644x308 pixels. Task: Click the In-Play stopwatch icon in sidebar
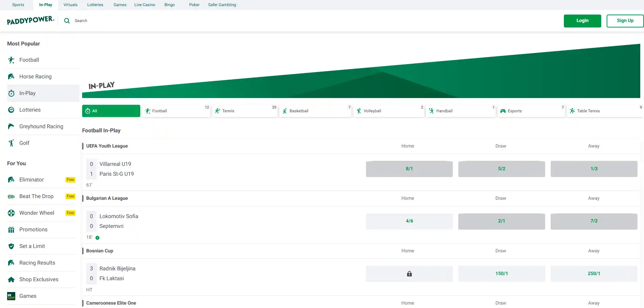coord(11,93)
